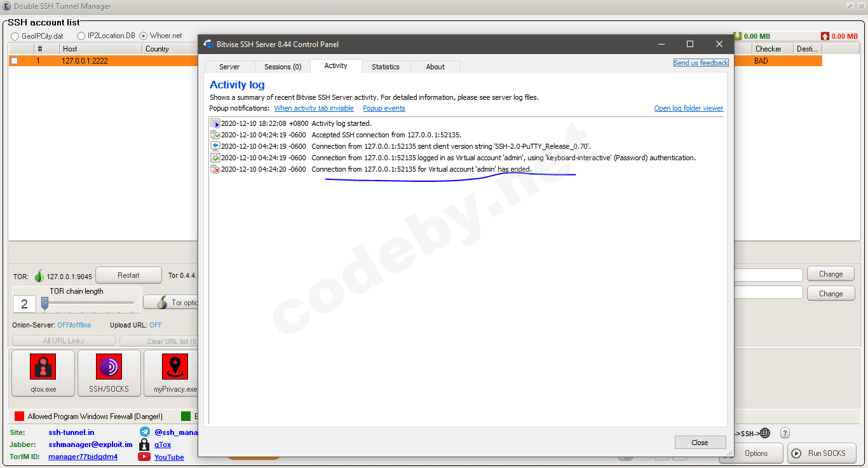This screenshot has height=468, width=868.
Task: Open the qTox text link
Action: coord(163,445)
